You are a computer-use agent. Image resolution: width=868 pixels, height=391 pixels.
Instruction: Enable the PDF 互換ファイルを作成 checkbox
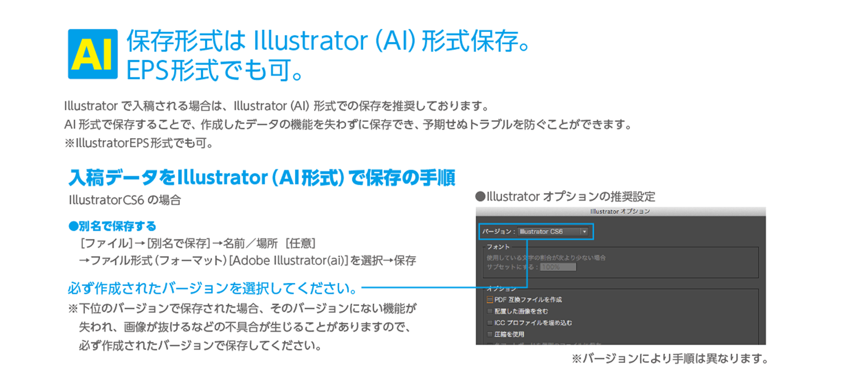point(490,299)
